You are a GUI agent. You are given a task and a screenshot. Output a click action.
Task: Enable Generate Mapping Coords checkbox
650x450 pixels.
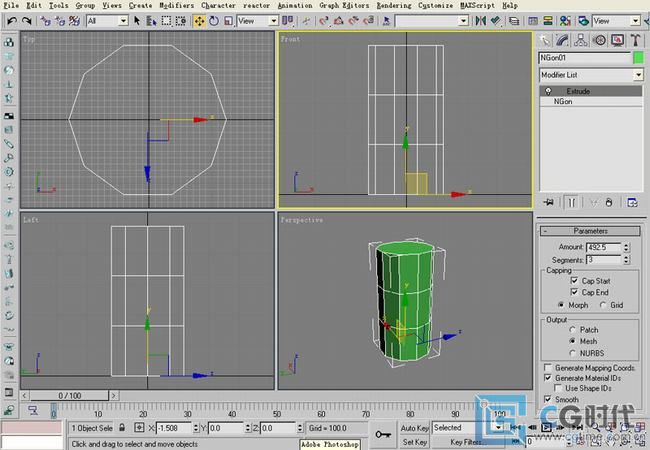(x=548, y=368)
